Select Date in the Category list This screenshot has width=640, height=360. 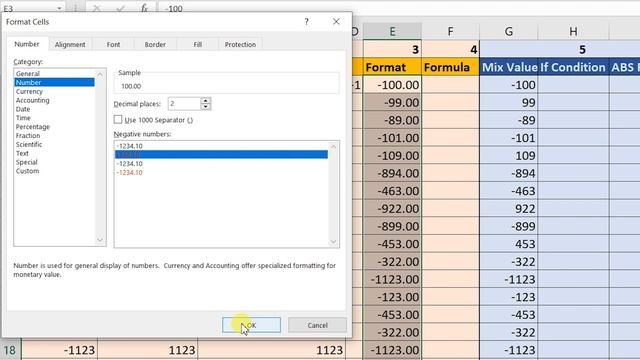tap(23, 109)
